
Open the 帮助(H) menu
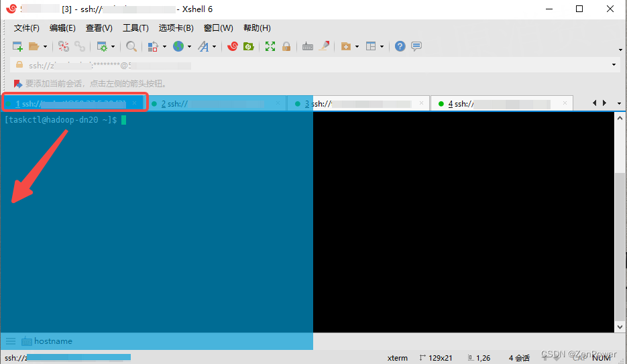pos(257,28)
